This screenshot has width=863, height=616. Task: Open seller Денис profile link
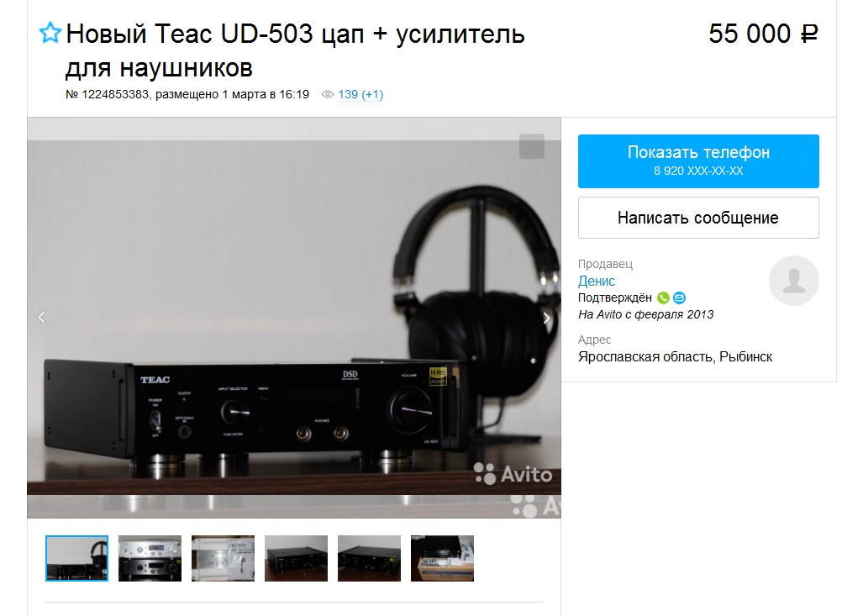pos(596,281)
